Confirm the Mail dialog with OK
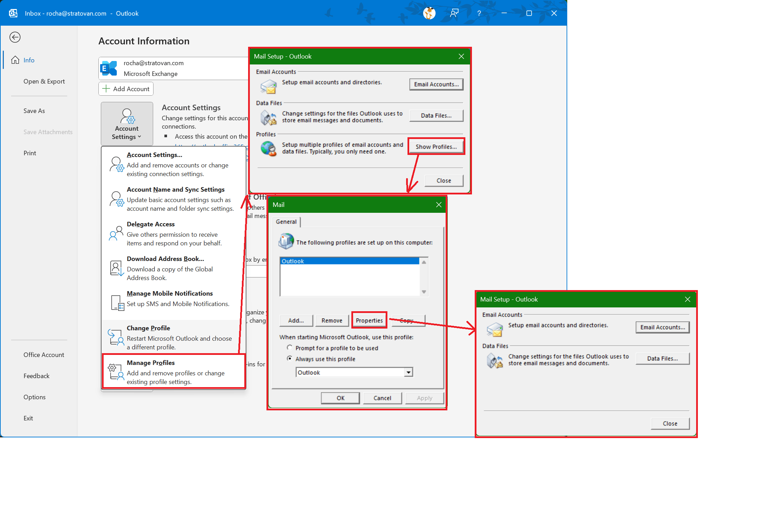Image resolution: width=780 pixels, height=532 pixels. (x=341, y=398)
